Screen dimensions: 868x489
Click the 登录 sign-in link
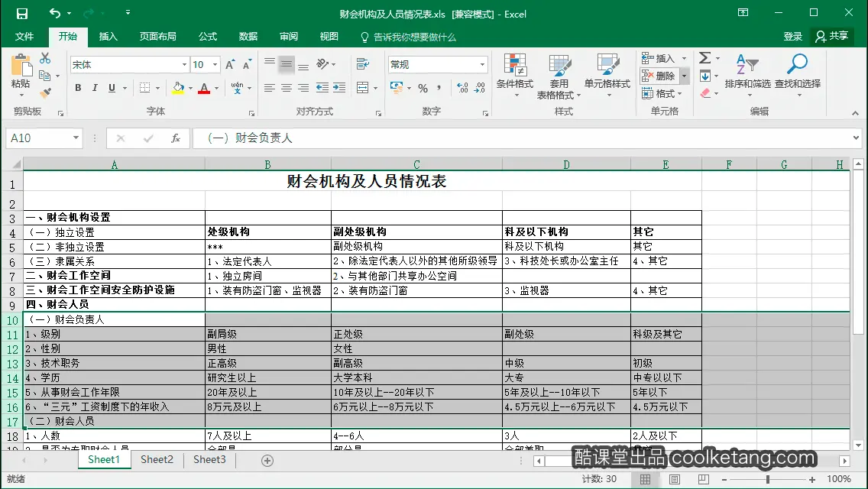pyautogui.click(x=792, y=37)
